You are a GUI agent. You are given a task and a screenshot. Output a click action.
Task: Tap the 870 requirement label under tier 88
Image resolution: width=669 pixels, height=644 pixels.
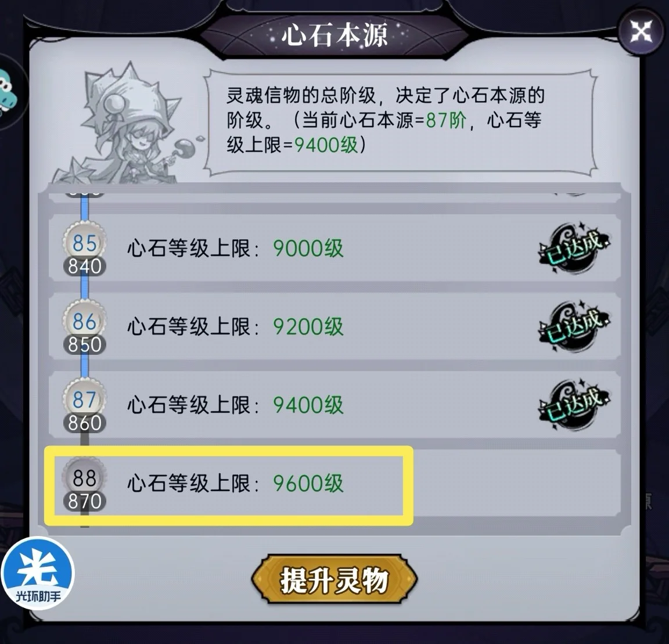click(84, 501)
